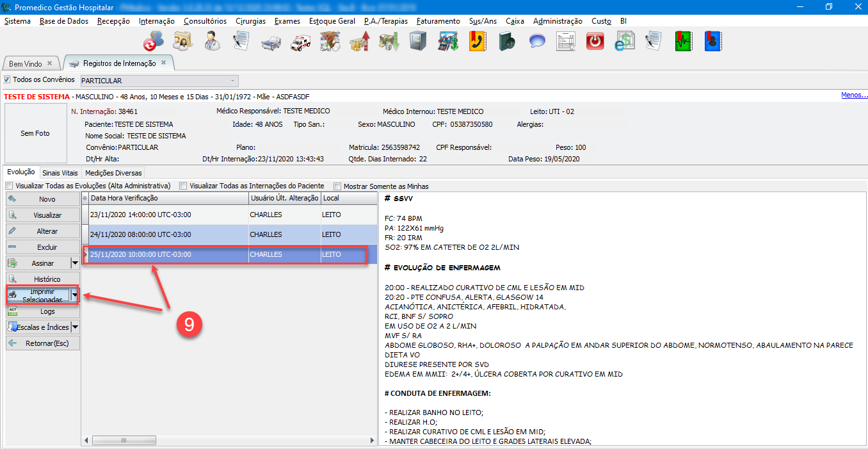Open the PARTICULAR convênio dropdown
This screenshot has width=868, height=449.
coord(232,81)
